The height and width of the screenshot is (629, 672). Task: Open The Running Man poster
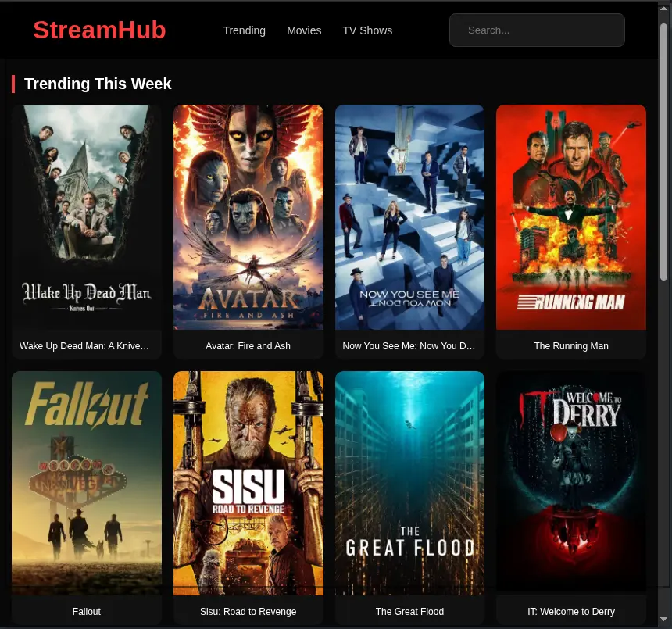tap(571, 217)
